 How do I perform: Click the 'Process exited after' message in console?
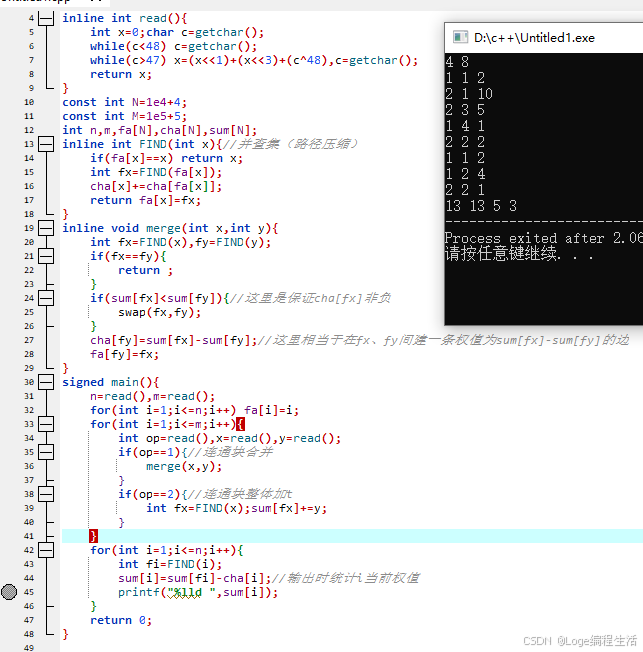[544, 238]
